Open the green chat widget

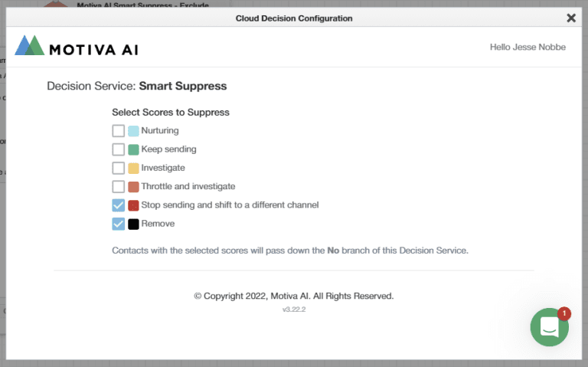tap(549, 327)
